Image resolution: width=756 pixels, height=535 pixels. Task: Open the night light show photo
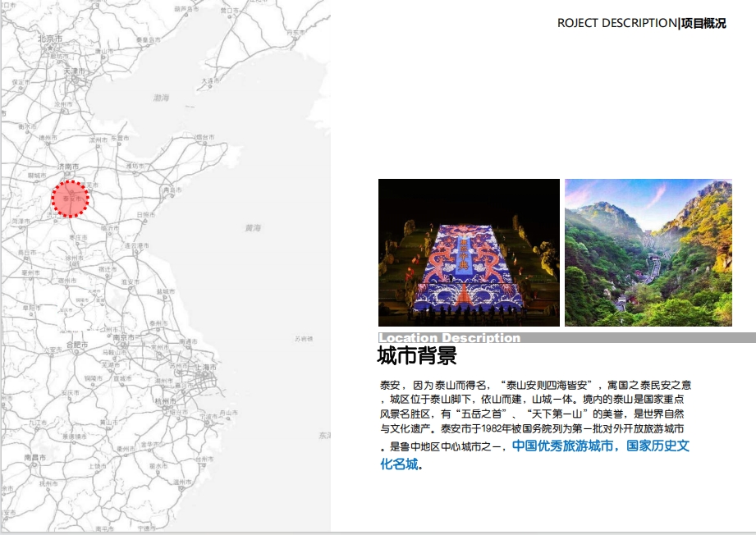tap(468, 253)
